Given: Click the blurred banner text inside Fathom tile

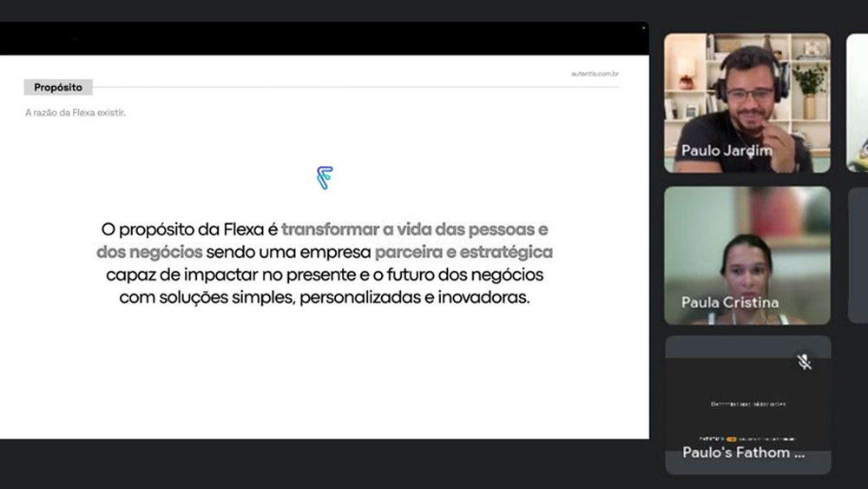Looking at the screenshot, I should (x=748, y=404).
